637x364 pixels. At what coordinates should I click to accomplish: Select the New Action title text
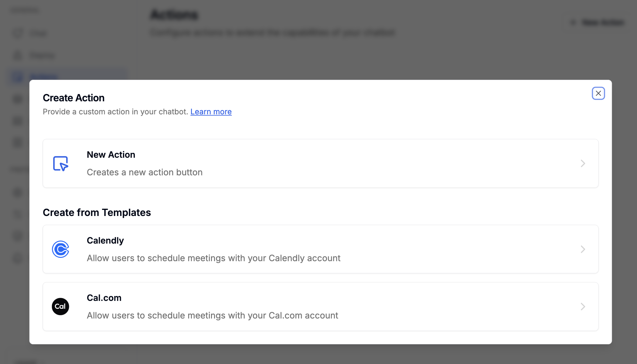111,155
